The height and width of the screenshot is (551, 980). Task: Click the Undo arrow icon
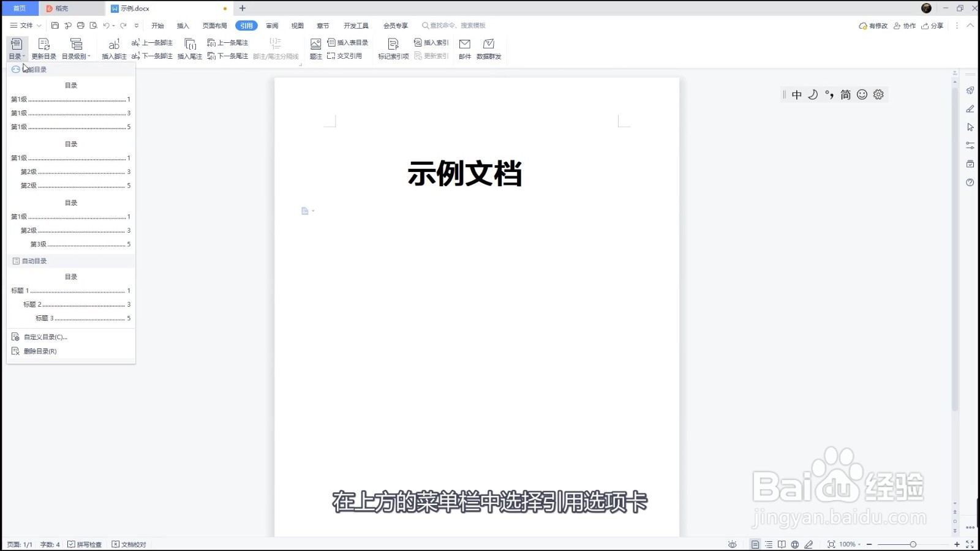pos(106,26)
